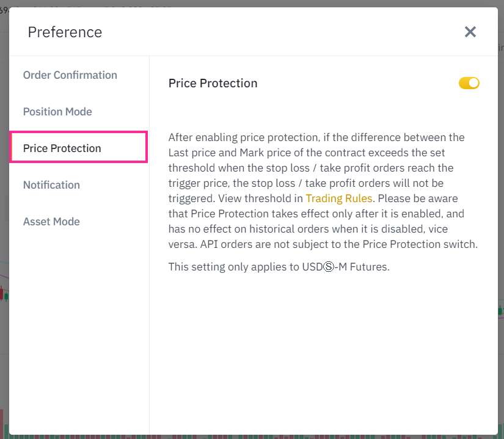The height and width of the screenshot is (439, 504).
Task: Disable the Price Protection toggle
Action: (x=469, y=82)
